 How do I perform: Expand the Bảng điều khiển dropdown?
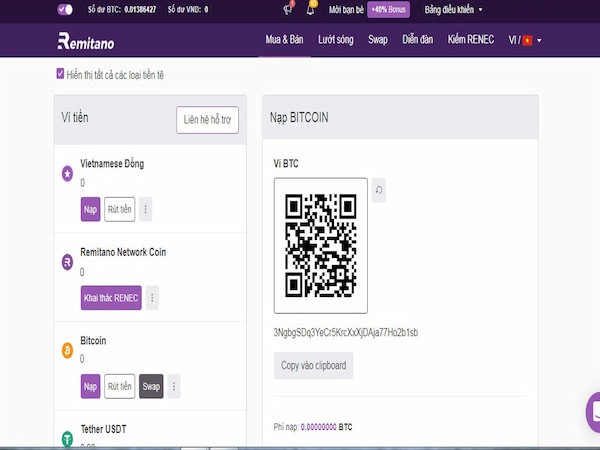453,10
